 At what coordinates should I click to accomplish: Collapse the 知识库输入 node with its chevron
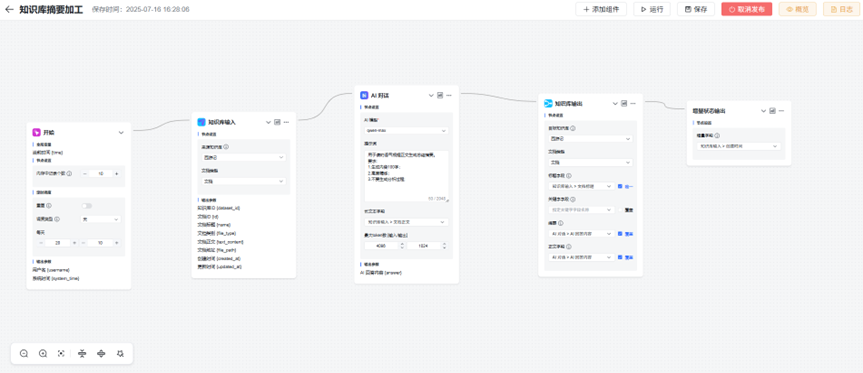tap(269, 122)
